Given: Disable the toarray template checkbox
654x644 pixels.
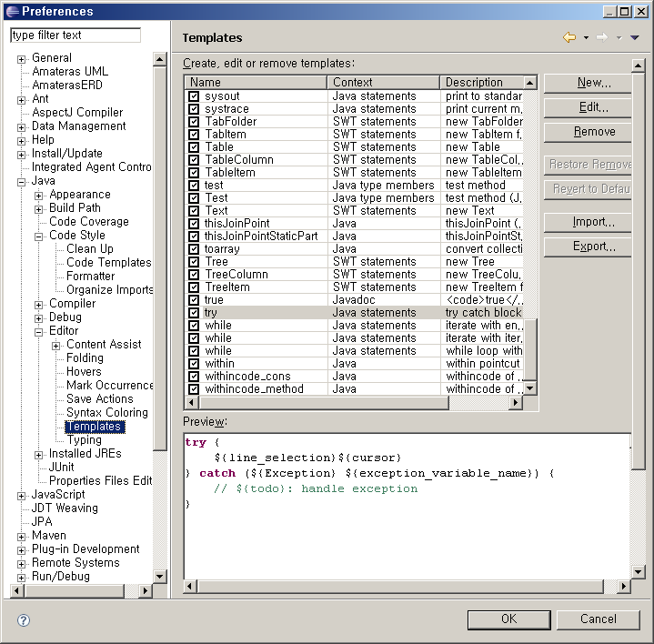Looking at the screenshot, I should [194, 248].
